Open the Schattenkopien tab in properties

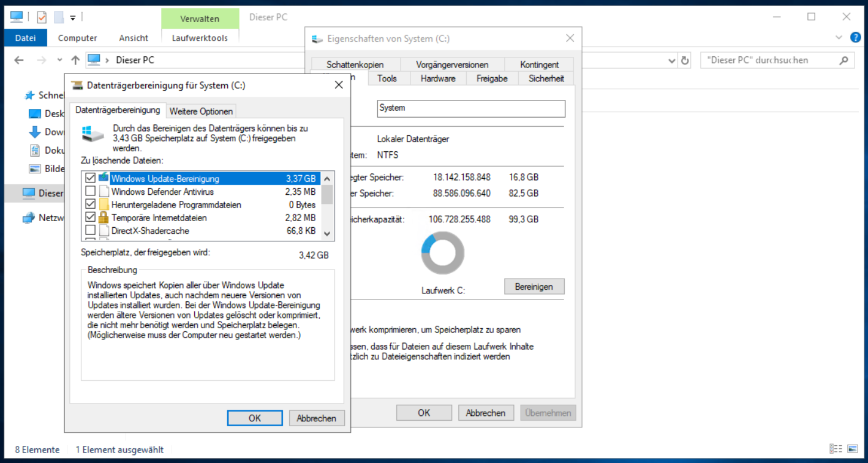click(355, 64)
